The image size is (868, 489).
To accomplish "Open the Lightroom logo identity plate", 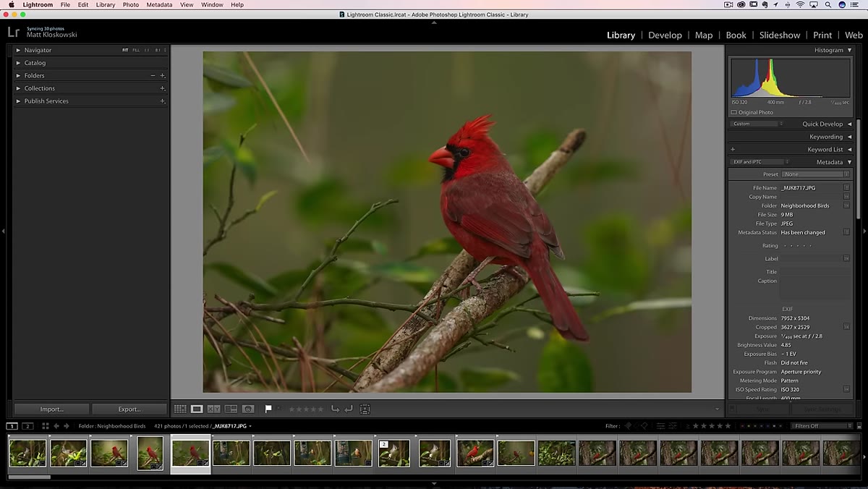I will point(13,32).
